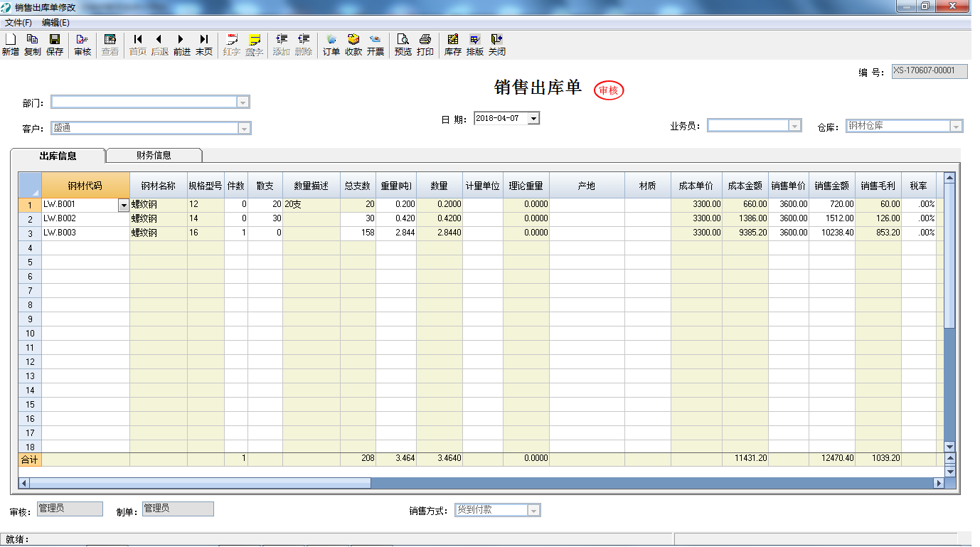Click the red 审核 stamp beside title
The image size is (980, 547).
609,90
